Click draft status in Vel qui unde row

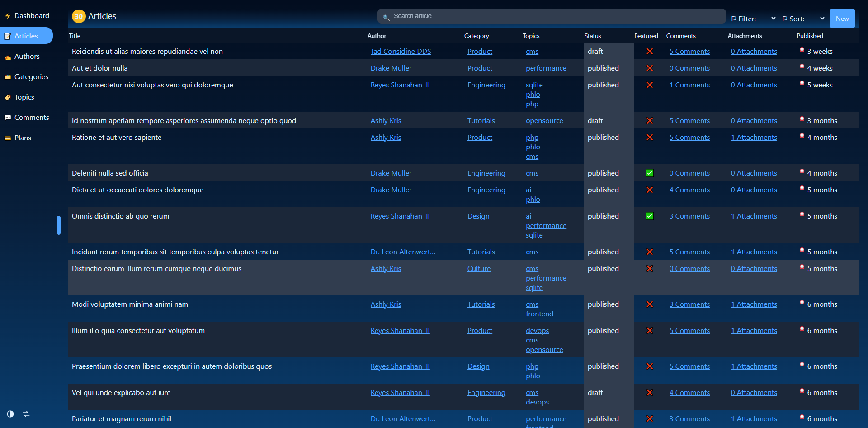tap(595, 393)
